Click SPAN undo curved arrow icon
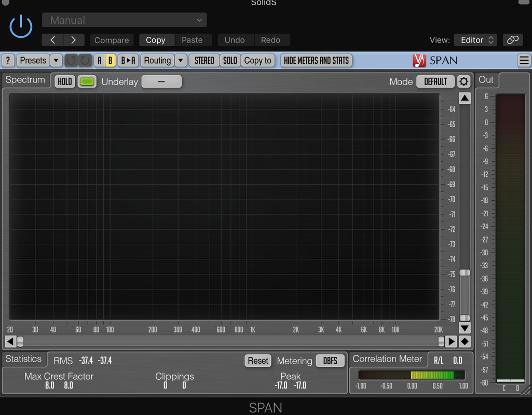 point(71,61)
